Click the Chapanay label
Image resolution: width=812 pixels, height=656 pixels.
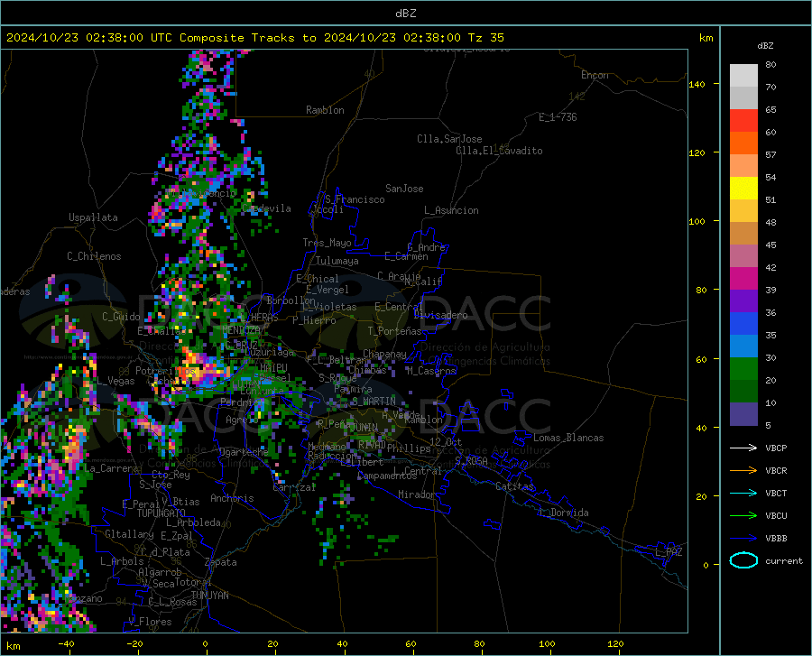click(384, 354)
